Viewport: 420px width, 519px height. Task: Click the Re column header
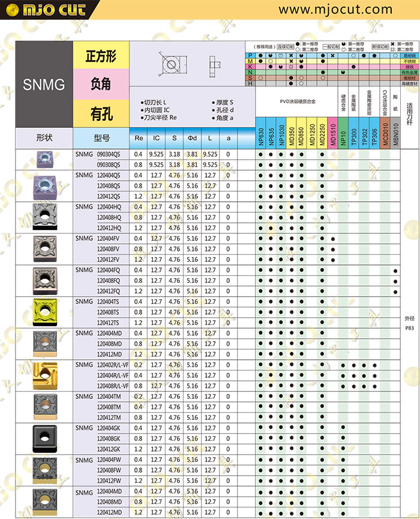pyautogui.click(x=139, y=138)
